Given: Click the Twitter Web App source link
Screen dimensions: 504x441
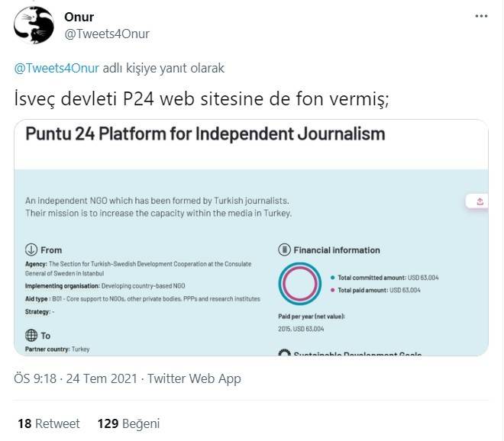Looking at the screenshot, I should point(194,378).
